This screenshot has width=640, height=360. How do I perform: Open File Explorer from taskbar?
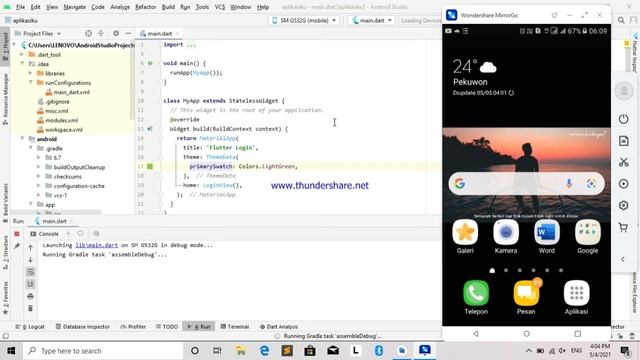tap(241, 351)
